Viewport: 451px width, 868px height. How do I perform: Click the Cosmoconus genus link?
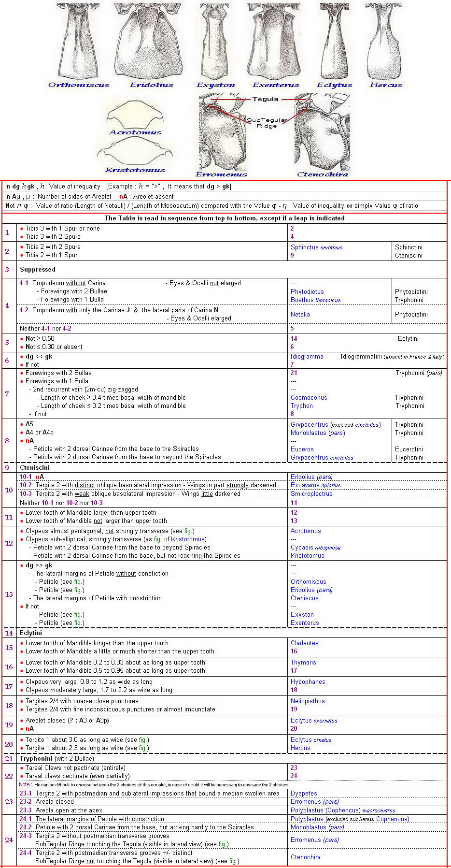coord(309,398)
